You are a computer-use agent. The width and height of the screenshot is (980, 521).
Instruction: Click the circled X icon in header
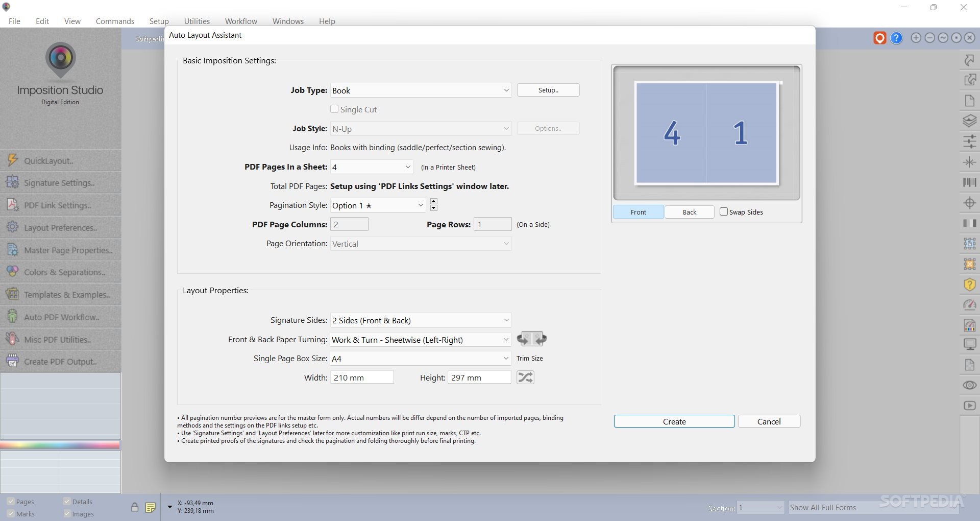click(969, 38)
